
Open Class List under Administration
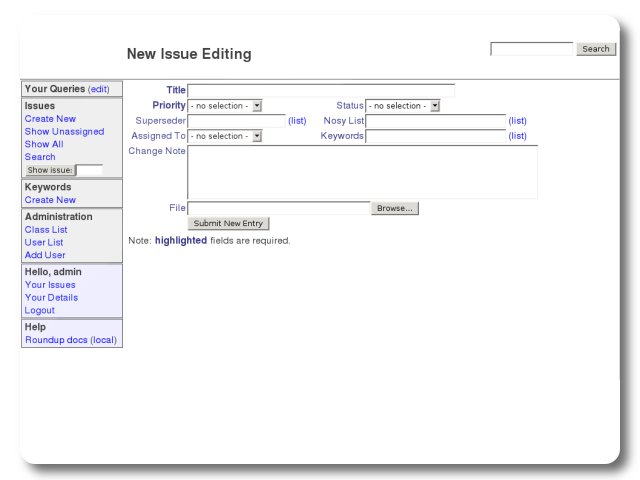click(46, 230)
